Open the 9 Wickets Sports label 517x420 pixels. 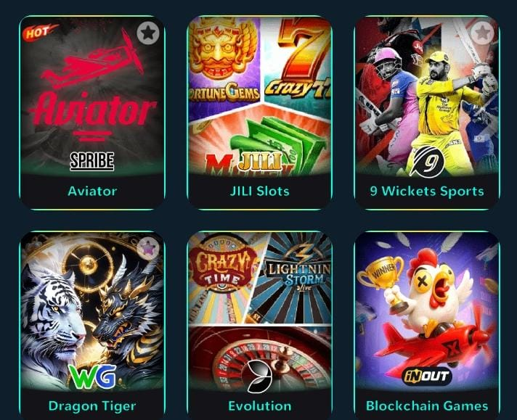(x=427, y=191)
